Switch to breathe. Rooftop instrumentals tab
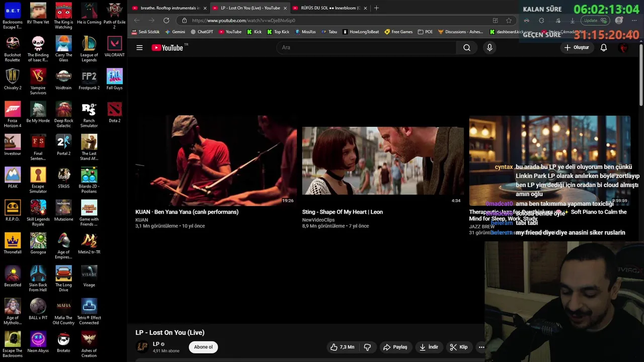644x362 pixels. click(x=170, y=8)
